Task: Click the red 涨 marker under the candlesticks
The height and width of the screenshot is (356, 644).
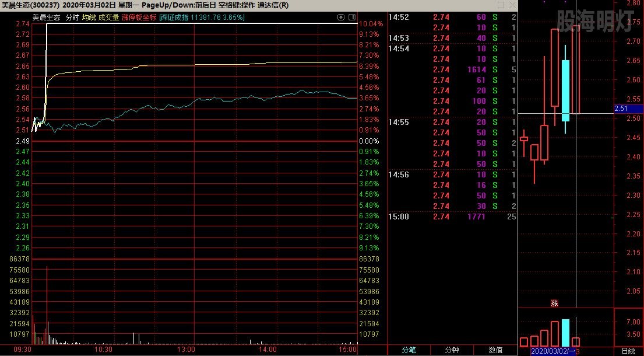Action: pyautogui.click(x=554, y=303)
